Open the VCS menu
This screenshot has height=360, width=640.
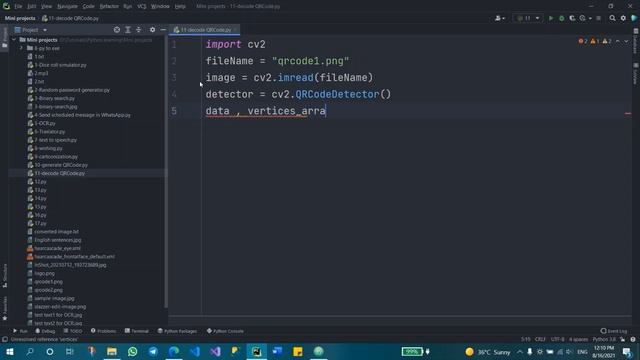(x=142, y=7)
